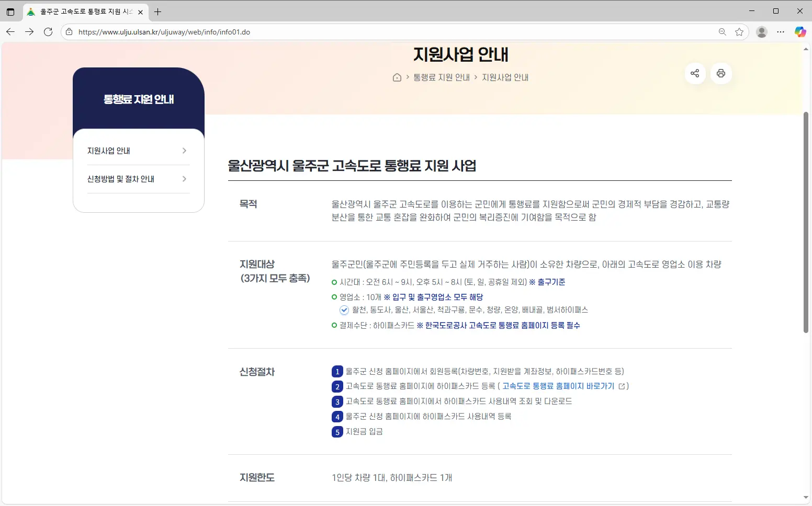Open a new tab with the plus button
Image resolution: width=812 pixels, height=506 pixels.
pos(157,11)
